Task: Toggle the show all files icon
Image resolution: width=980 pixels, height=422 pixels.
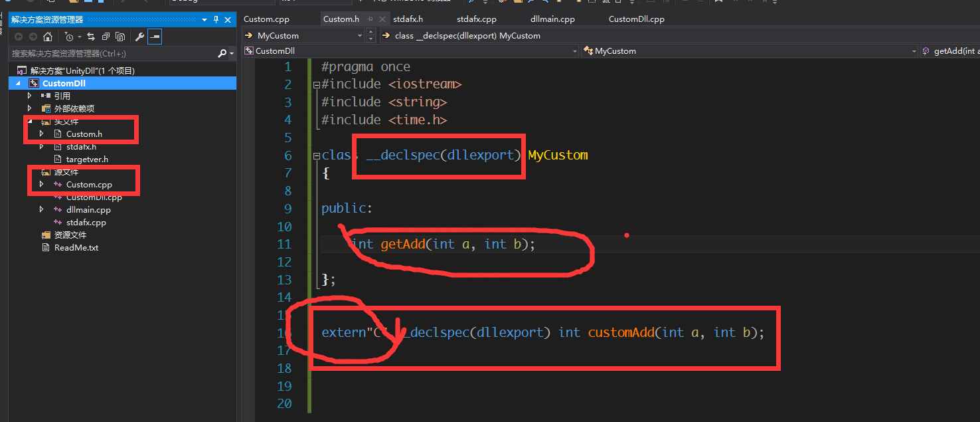Action: click(120, 37)
